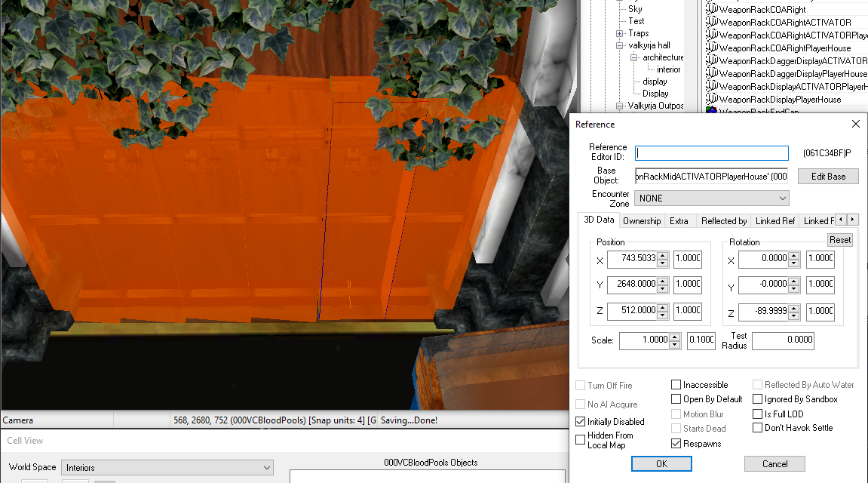The image size is (868, 483).
Task: Cancel the Reference dialog
Action: (x=774, y=463)
